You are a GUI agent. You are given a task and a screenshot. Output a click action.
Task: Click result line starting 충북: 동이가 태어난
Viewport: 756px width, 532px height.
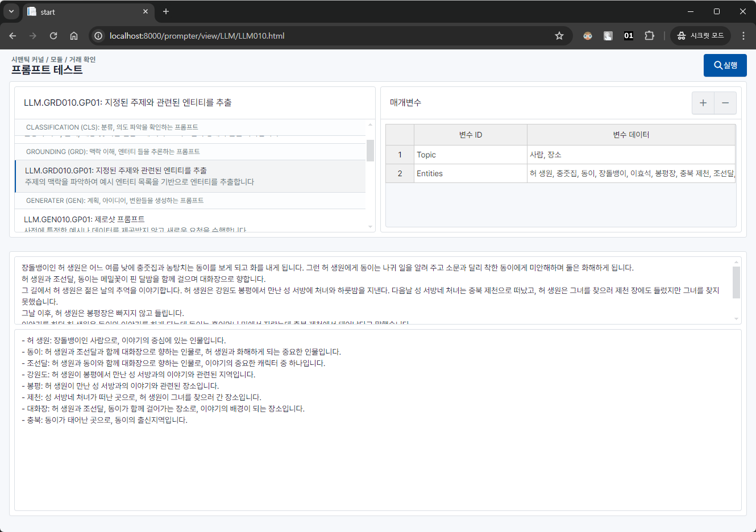pos(105,420)
